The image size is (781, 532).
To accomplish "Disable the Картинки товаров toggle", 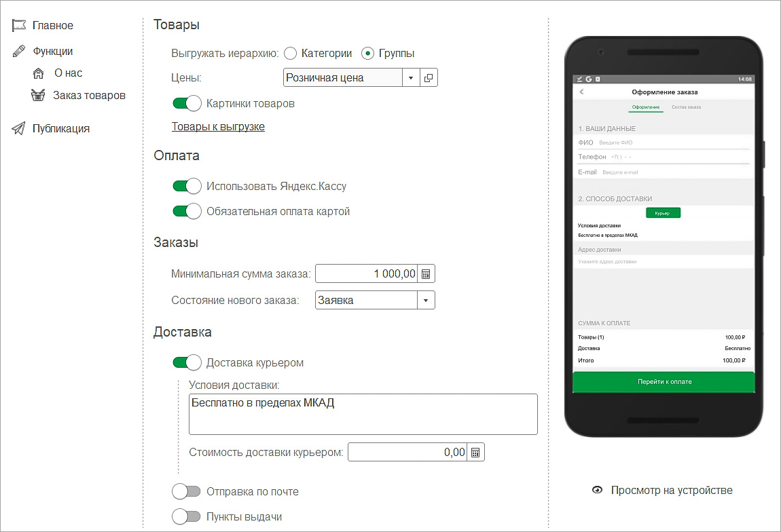I will coord(187,102).
